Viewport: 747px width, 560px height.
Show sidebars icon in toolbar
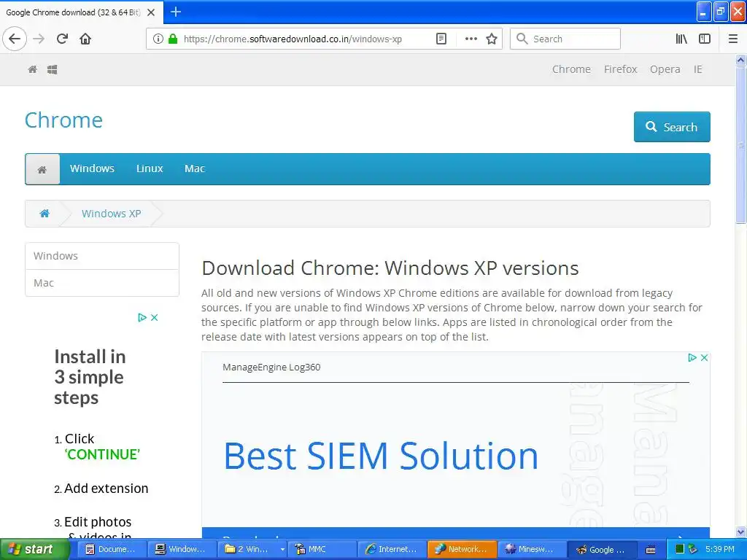point(705,39)
